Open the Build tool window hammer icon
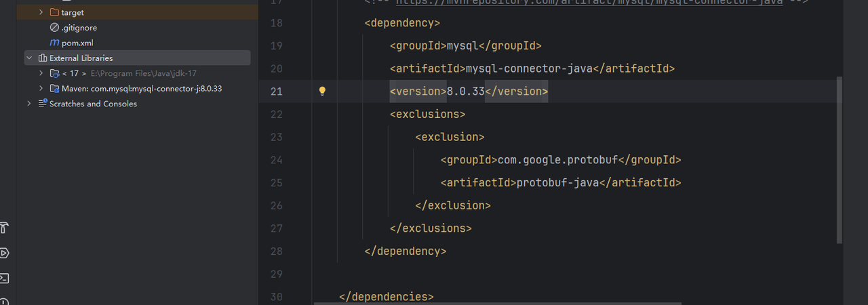This screenshot has height=305, width=868. (x=4, y=228)
